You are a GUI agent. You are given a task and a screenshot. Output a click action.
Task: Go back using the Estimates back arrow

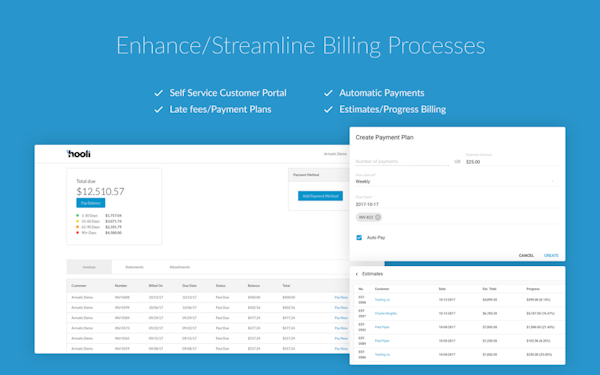[357, 274]
